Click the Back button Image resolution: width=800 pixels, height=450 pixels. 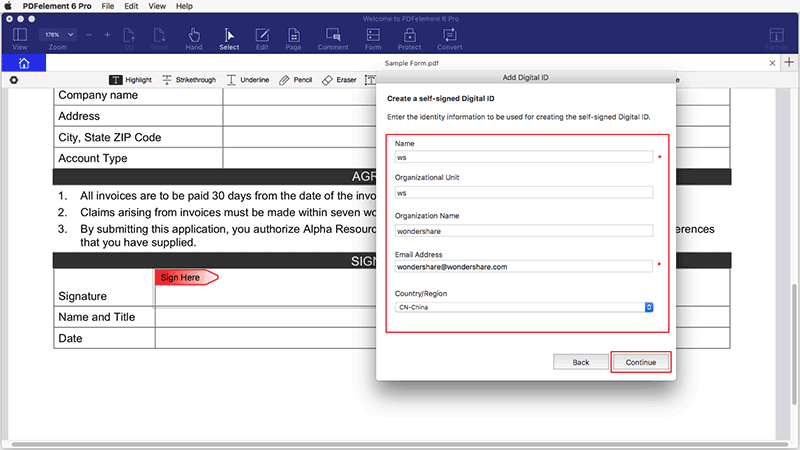[x=581, y=362]
